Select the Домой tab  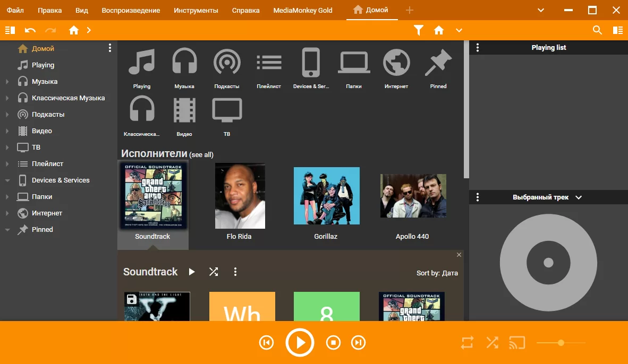click(371, 10)
